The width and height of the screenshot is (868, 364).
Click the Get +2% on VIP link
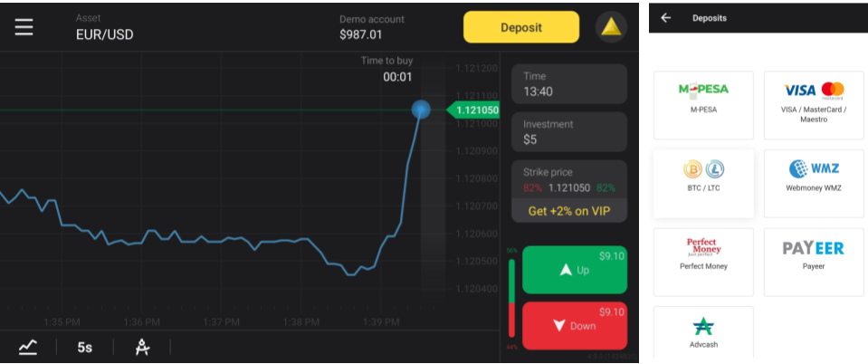pyautogui.click(x=569, y=212)
